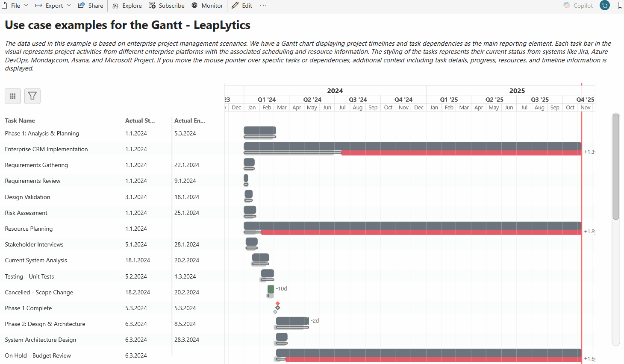This screenshot has height=364, width=624.
Task: Click the refresh/reset circular icon
Action: [x=604, y=6]
